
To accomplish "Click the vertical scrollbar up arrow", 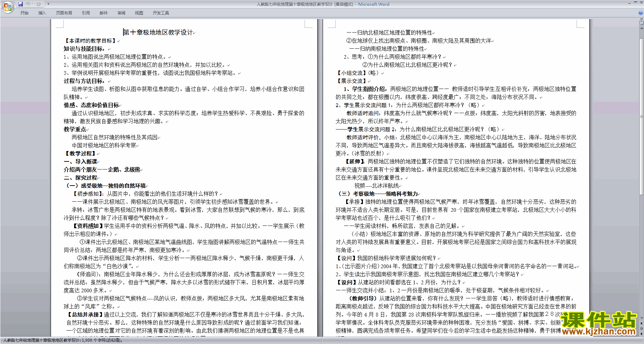I will click(642, 28).
